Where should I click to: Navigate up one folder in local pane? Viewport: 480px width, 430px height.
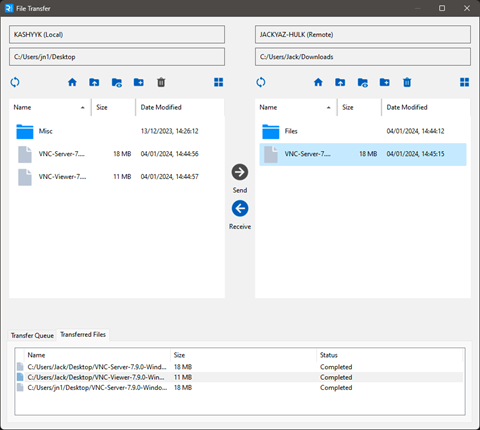pyautogui.click(x=94, y=82)
